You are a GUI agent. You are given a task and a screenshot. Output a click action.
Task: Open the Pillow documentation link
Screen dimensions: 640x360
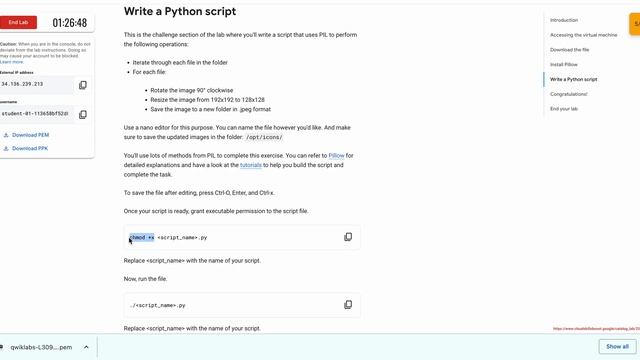coord(336,156)
